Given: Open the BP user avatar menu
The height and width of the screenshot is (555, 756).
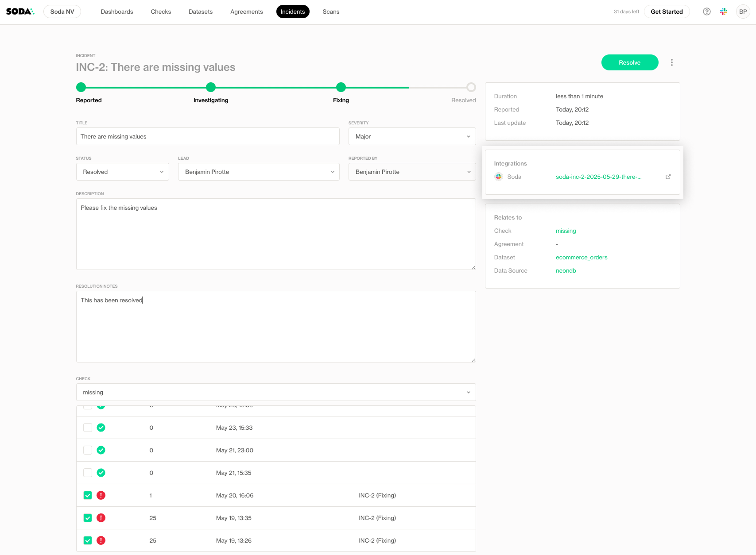Looking at the screenshot, I should coord(743,12).
